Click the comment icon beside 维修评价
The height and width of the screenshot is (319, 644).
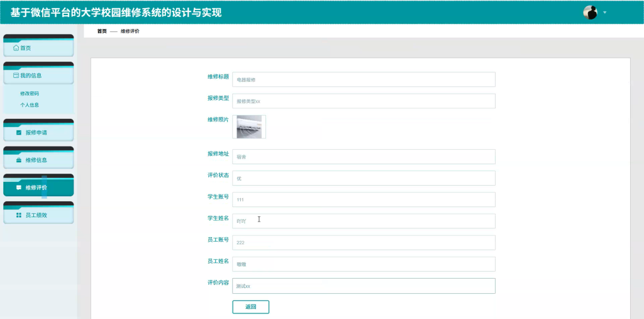(18, 188)
